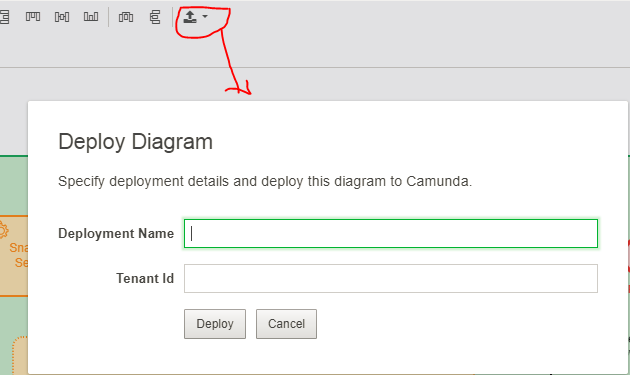Screen dimensions: 630x375
Task: Click the align elements right toolbar icon
Action: pos(4,17)
